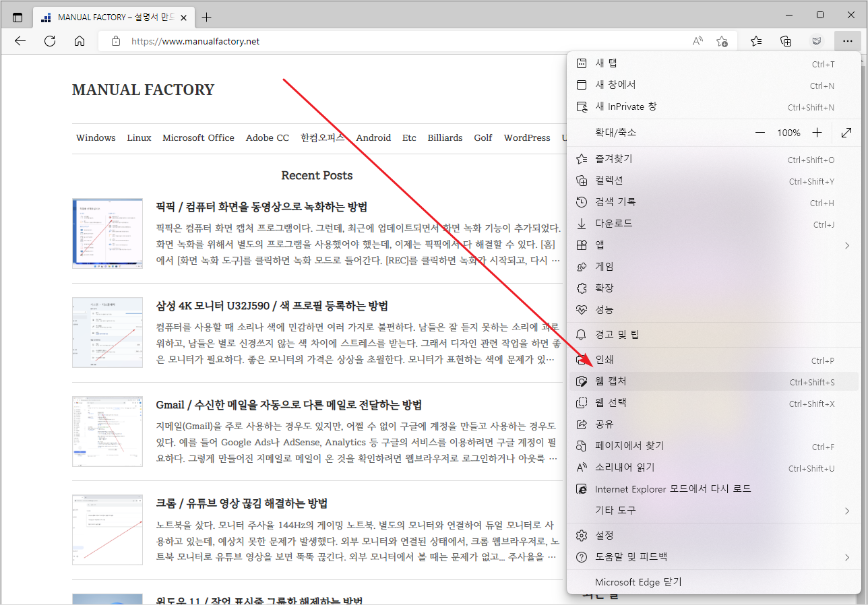The image size is (868, 605).
Task: Open post 삼성 4K 모니터 U32J590 색 프로필
Action: coord(272,306)
